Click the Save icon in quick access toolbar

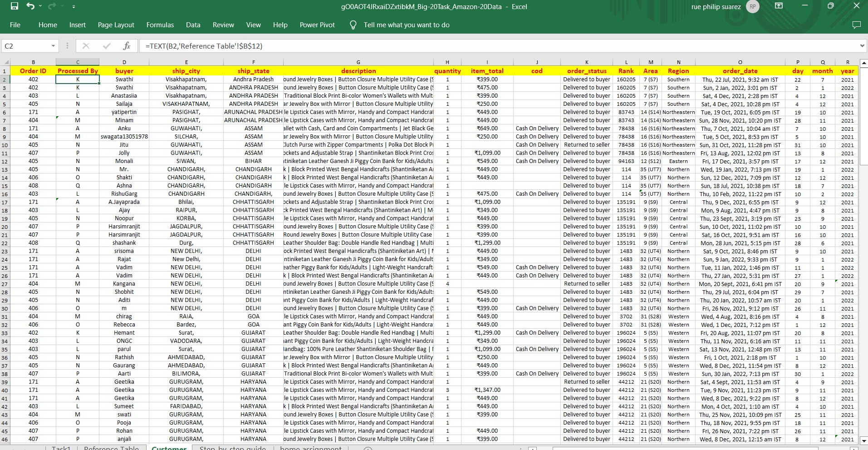pos(15,6)
